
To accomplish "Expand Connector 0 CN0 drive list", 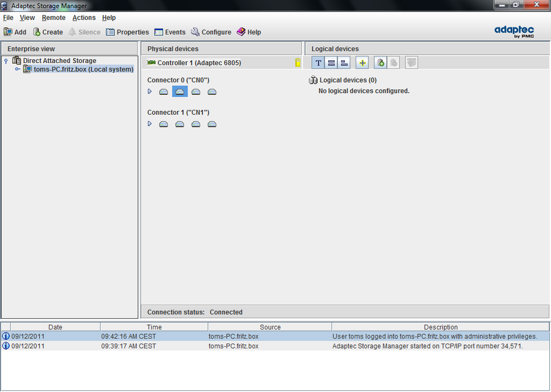I will [150, 91].
